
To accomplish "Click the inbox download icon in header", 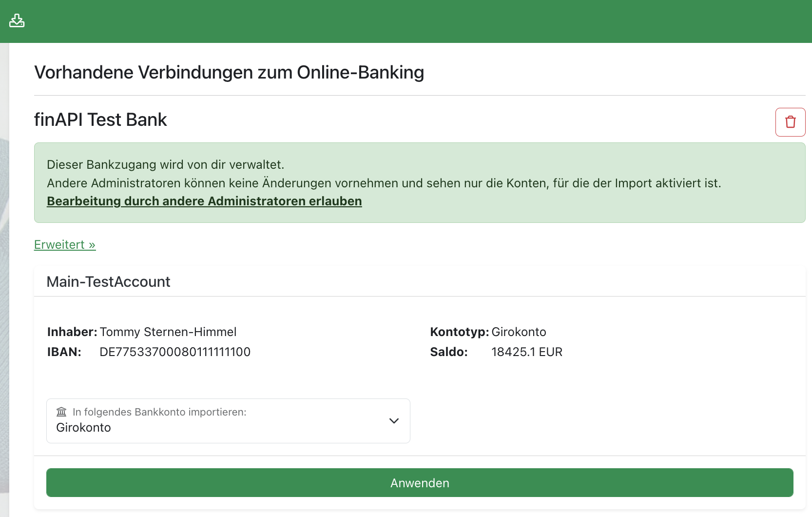I will 17,20.
